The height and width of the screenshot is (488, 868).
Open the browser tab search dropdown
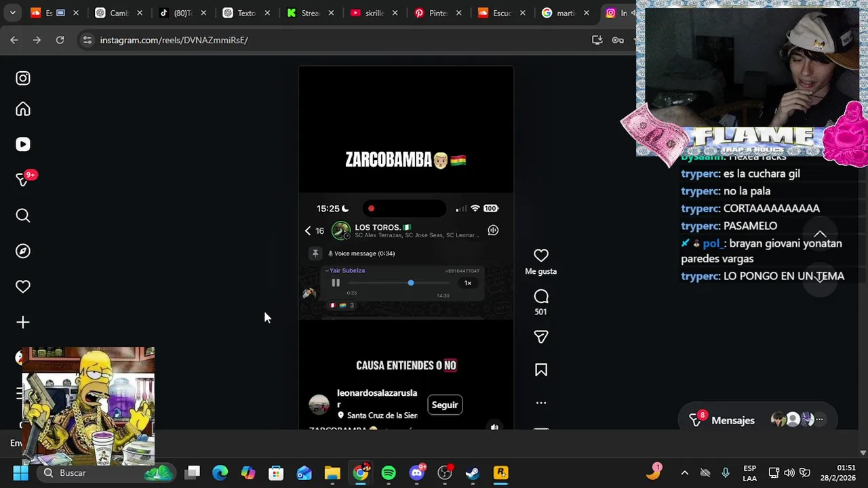point(12,13)
